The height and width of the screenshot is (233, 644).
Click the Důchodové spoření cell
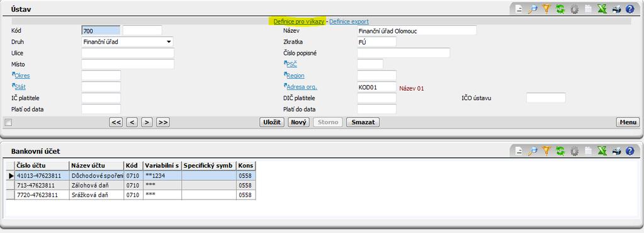click(x=96, y=176)
